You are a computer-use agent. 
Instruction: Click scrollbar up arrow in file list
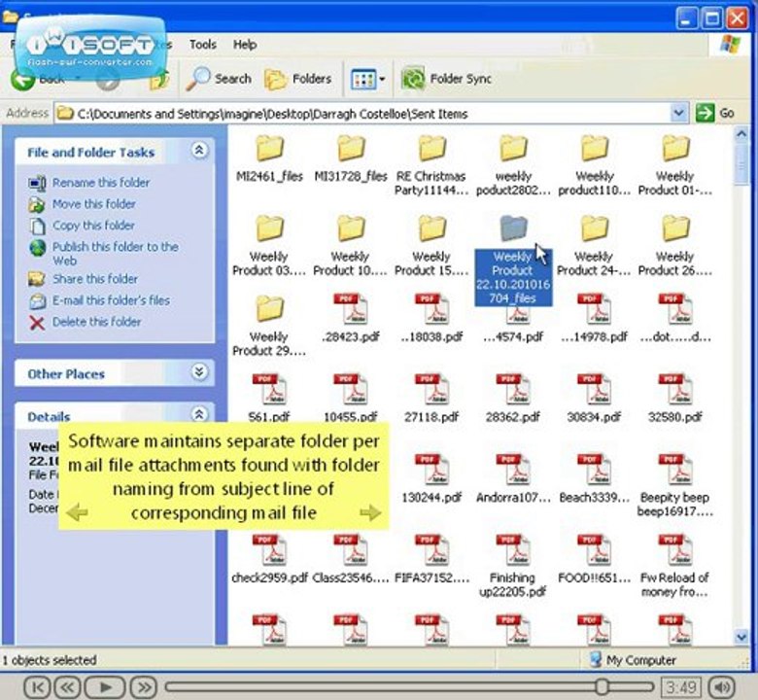[741, 134]
